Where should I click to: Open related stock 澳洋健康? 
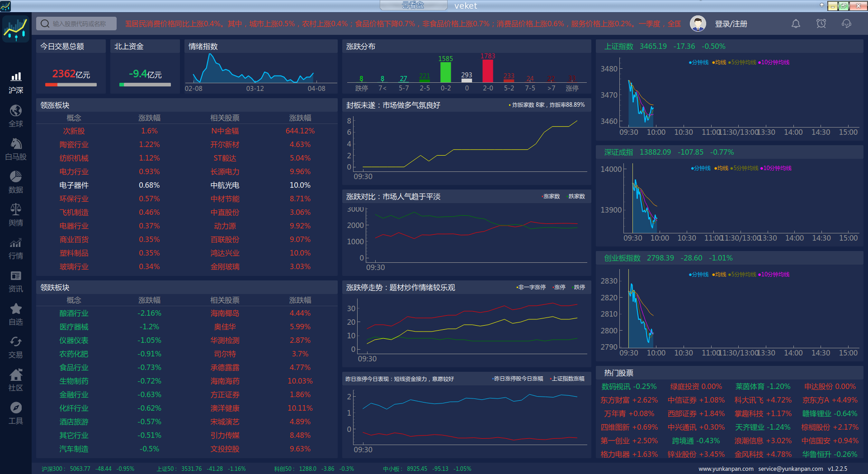click(x=225, y=408)
